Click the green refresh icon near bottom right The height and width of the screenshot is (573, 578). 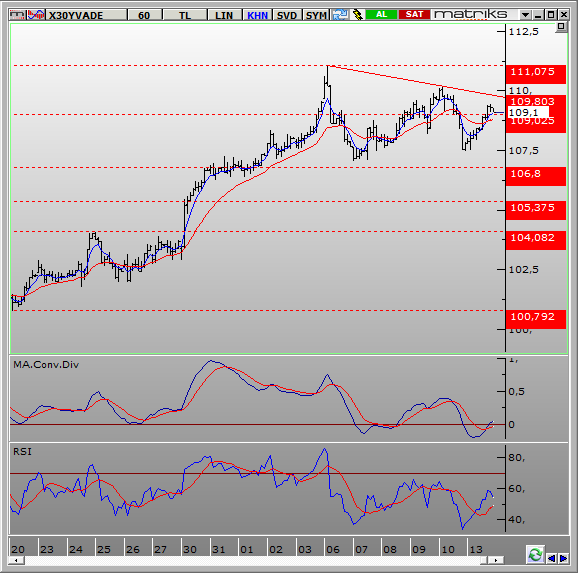click(x=535, y=554)
